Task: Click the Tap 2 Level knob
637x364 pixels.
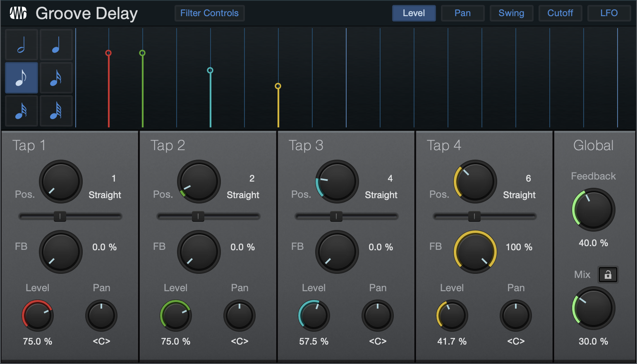Action: coord(176,316)
